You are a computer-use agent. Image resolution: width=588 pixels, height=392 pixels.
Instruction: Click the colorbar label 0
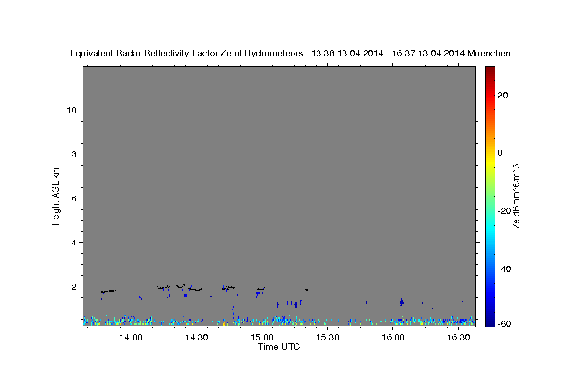tap(500, 153)
